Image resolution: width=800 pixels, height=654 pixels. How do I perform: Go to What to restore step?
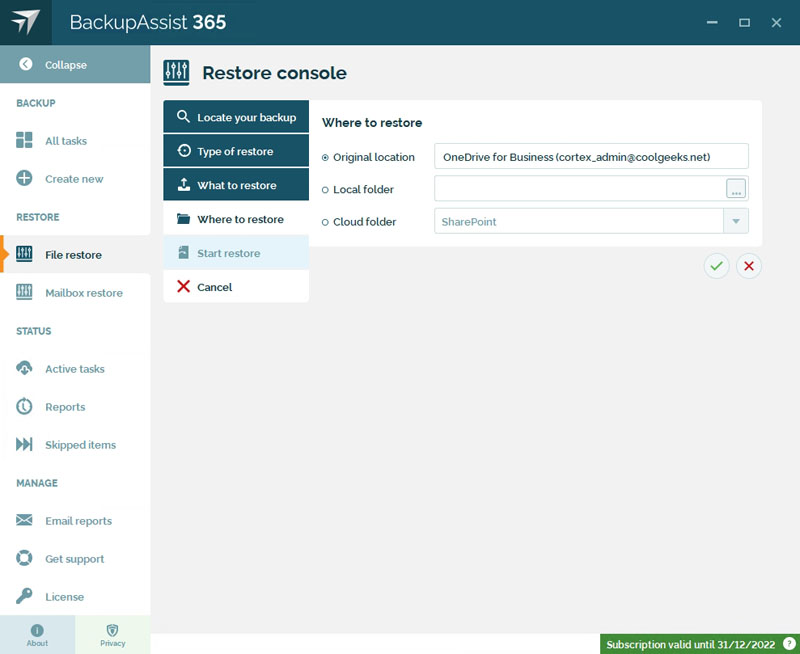(x=236, y=185)
